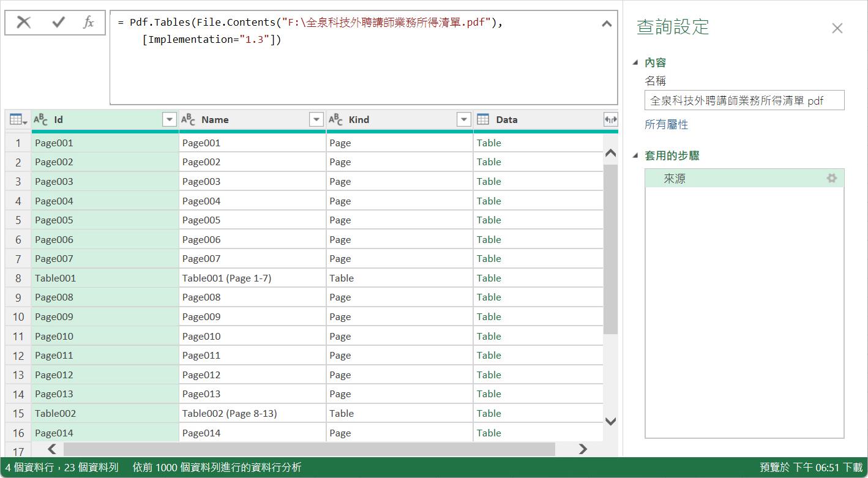Open the Id column filter dropdown
The width and height of the screenshot is (868, 478).
(x=170, y=120)
